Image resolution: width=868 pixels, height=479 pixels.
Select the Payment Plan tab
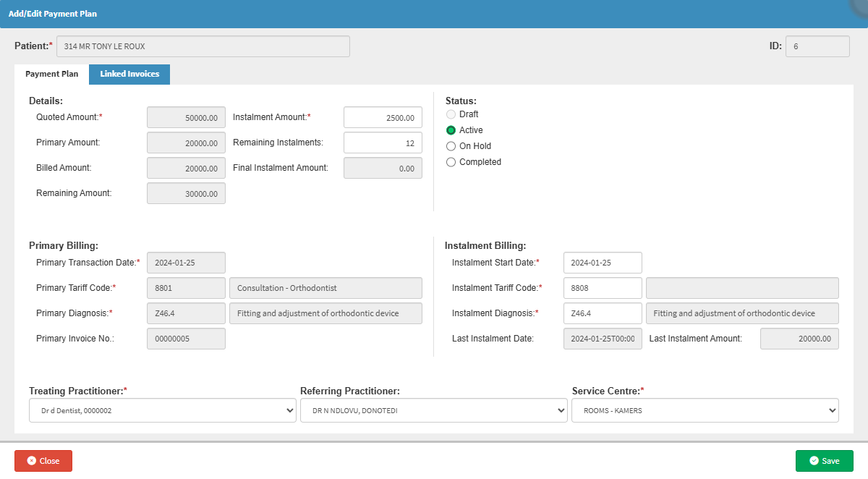51,74
